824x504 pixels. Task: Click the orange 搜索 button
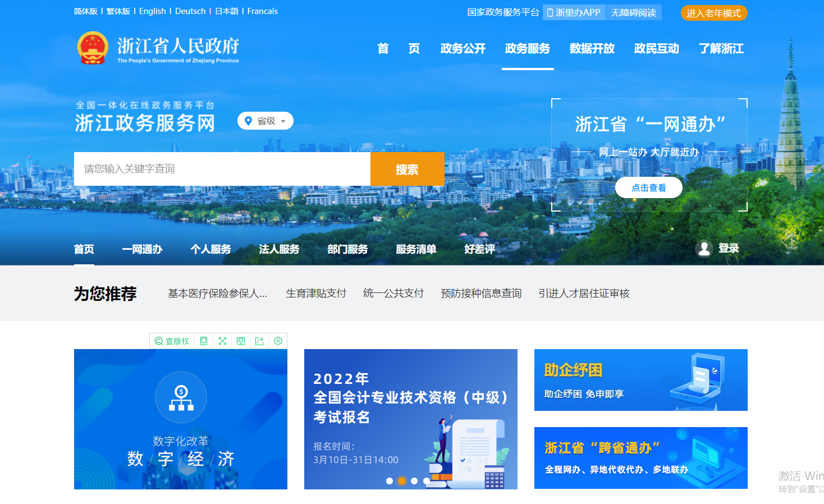tap(408, 169)
